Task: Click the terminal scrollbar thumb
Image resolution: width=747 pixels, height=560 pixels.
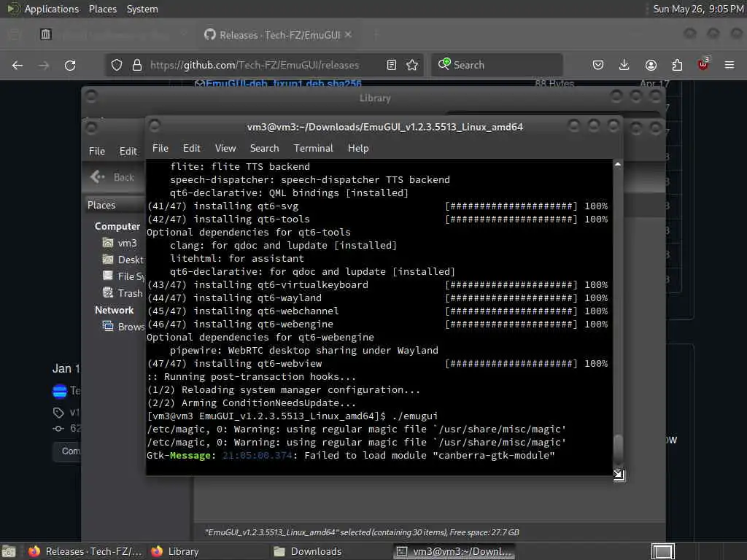Action: coord(618,448)
